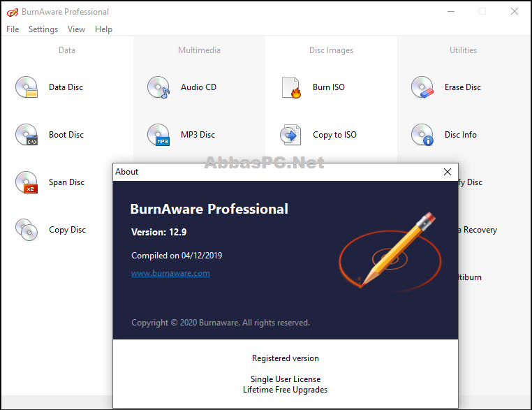
Task: Select the Erase Disc label
Action: (463, 87)
